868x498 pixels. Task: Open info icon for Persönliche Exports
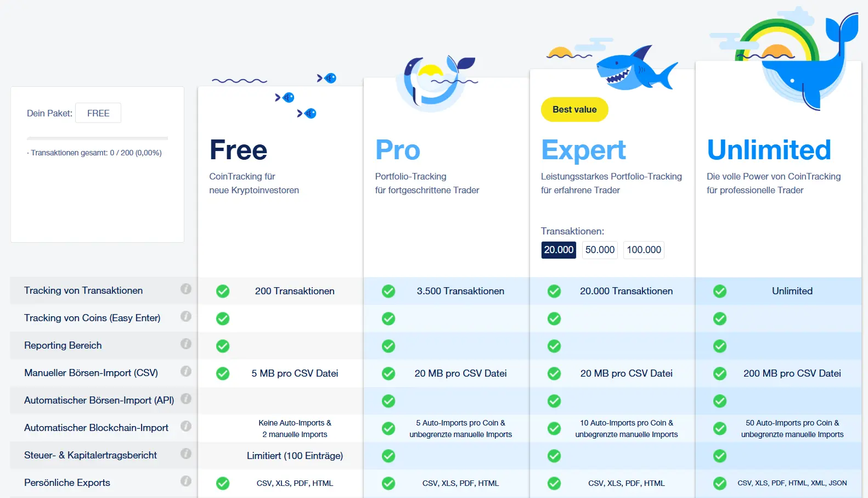186,481
